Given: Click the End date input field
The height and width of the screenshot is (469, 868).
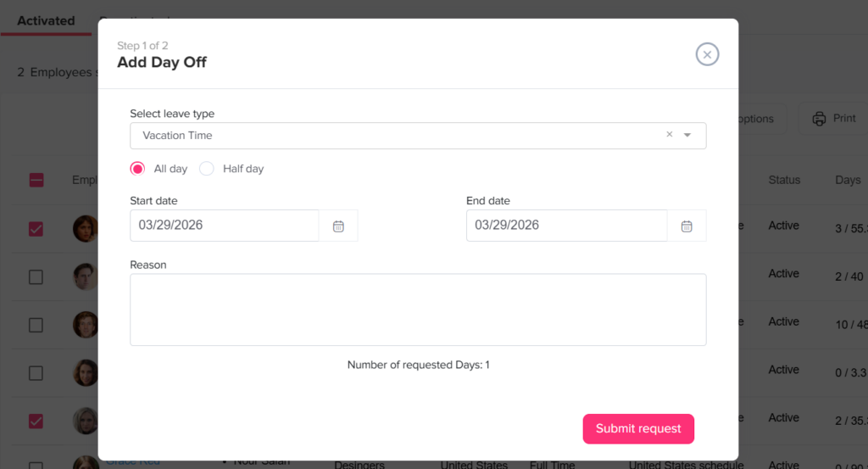Looking at the screenshot, I should 566,226.
